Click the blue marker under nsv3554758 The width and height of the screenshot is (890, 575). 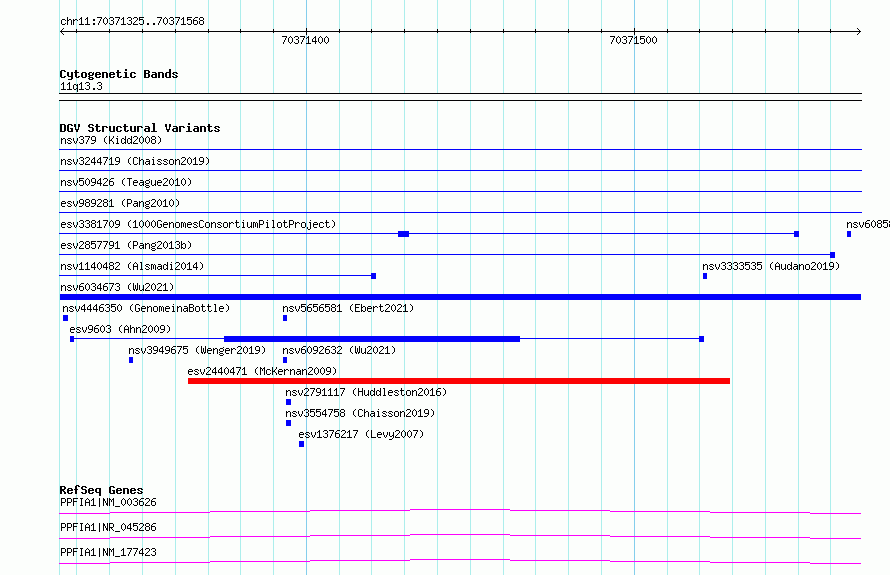[x=288, y=423]
